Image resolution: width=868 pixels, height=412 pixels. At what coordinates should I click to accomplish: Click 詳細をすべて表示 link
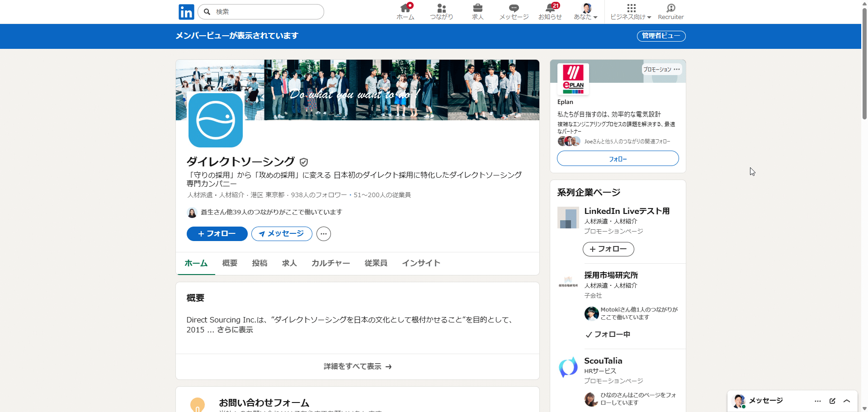(x=357, y=367)
